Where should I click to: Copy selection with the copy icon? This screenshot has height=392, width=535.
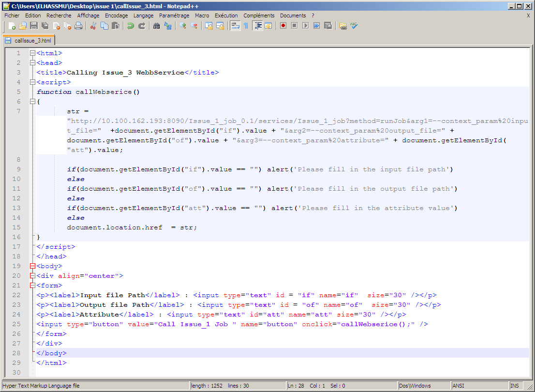[104, 26]
